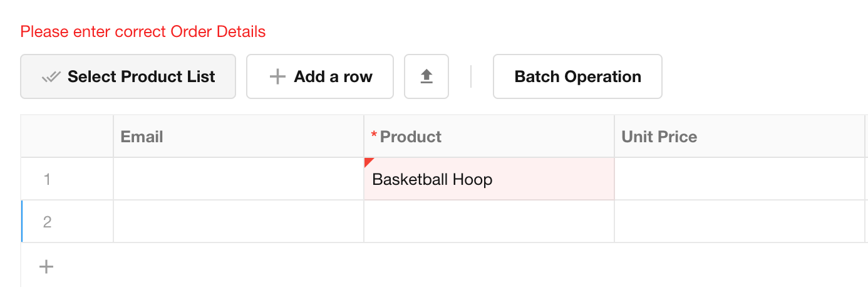Click the empty Product cell in row 2
Image resolution: width=868 pixels, height=292 pixels.
click(x=488, y=221)
